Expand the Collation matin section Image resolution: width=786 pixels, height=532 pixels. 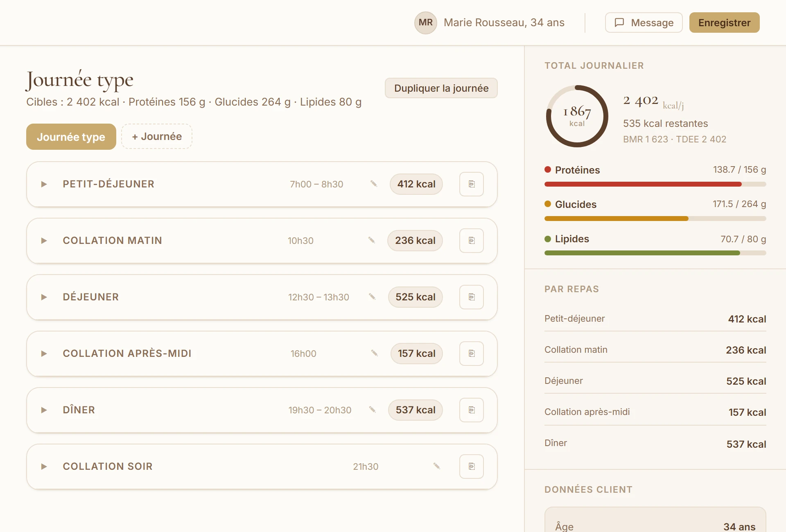(44, 241)
